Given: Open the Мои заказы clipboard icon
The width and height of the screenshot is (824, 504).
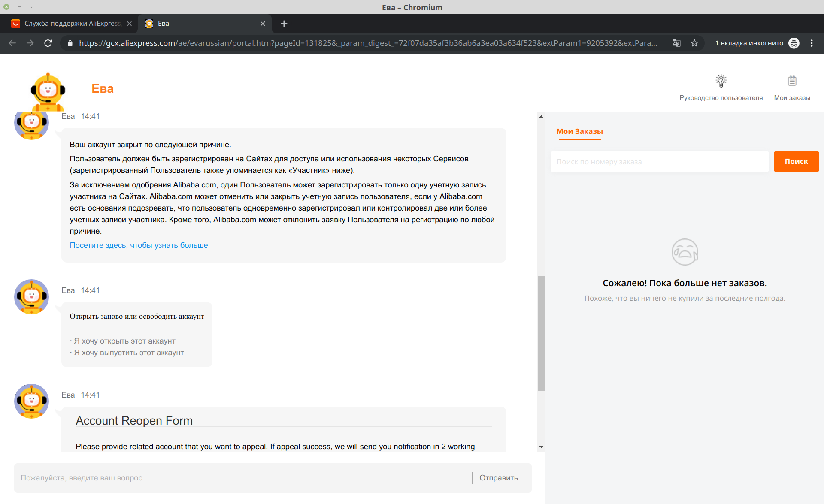Looking at the screenshot, I should [x=792, y=81].
